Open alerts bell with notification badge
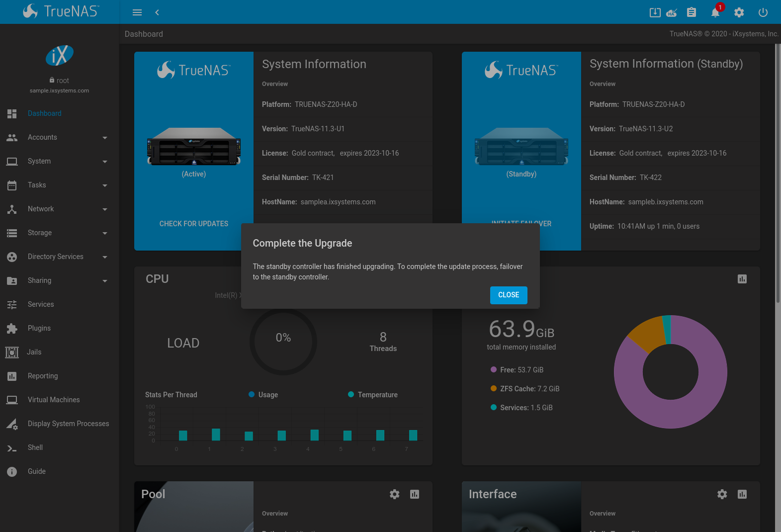The width and height of the screenshot is (781, 532). pyautogui.click(x=715, y=12)
